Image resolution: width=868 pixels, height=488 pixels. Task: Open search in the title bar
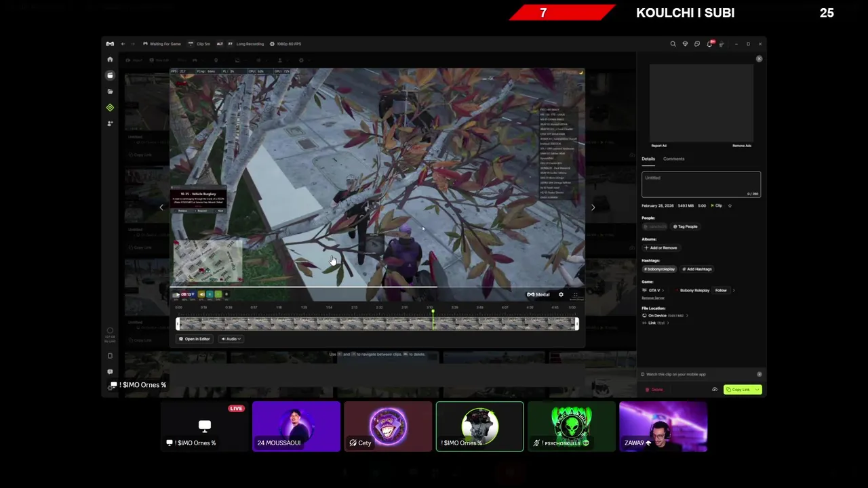[x=673, y=44]
